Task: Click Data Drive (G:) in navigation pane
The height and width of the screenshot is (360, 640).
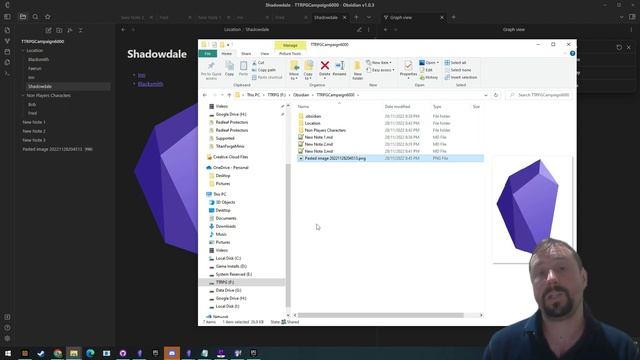Action: [228, 290]
